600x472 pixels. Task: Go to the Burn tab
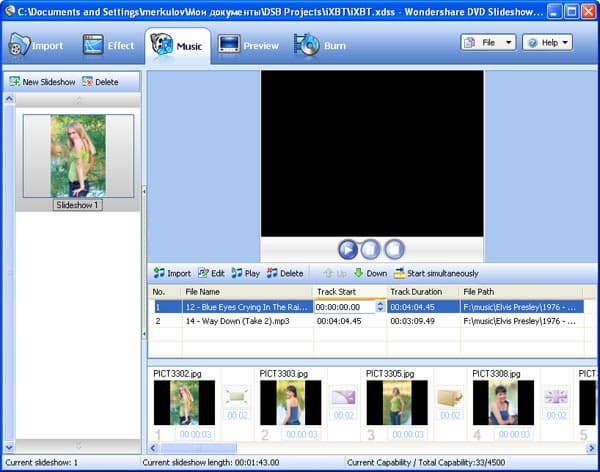320,46
